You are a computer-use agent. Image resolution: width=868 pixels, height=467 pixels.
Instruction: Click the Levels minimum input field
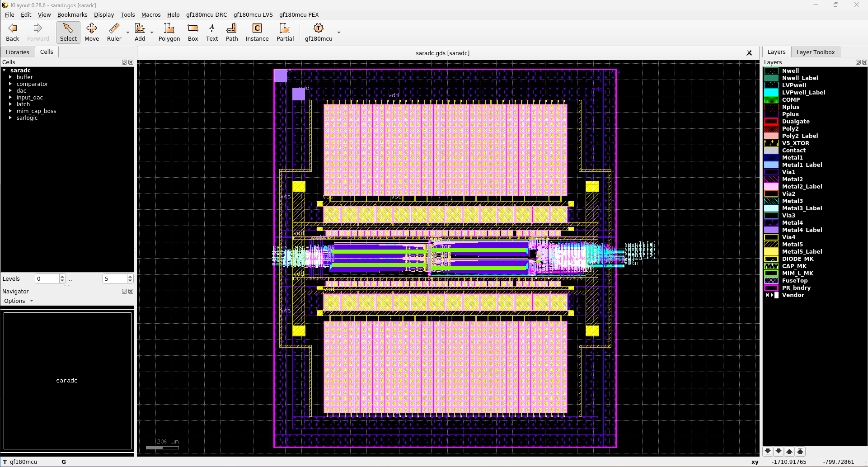[47, 278]
